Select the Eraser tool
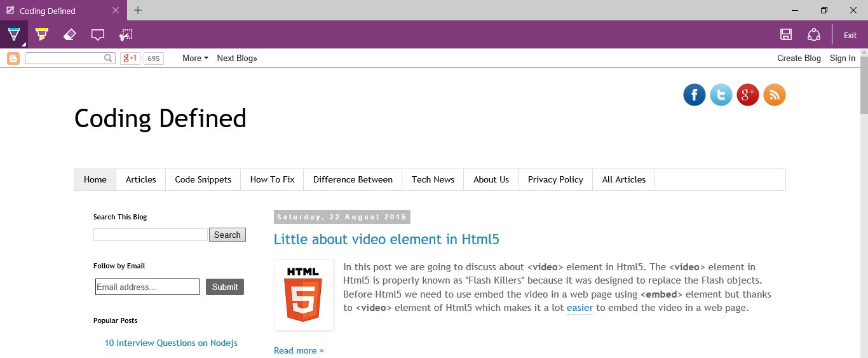868x358 pixels. [70, 34]
